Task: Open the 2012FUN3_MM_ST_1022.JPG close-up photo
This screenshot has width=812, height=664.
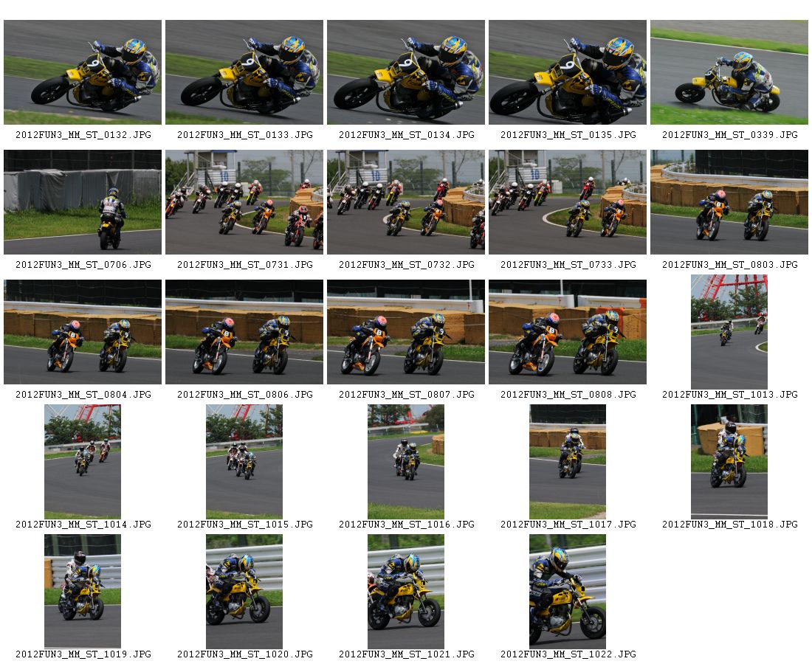Action: [568, 592]
